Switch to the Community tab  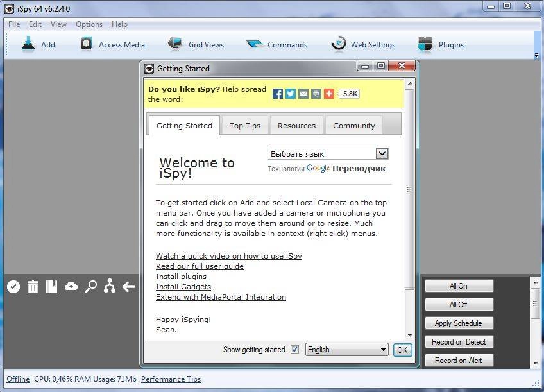354,126
